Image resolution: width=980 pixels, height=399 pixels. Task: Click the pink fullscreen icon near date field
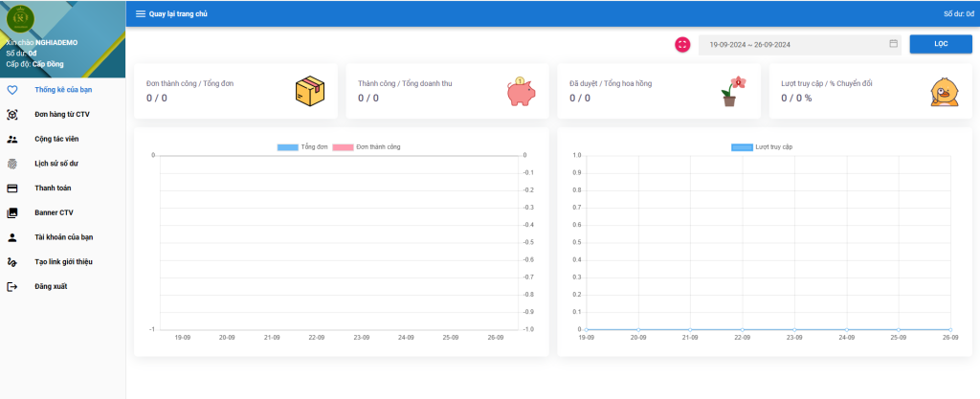coord(682,44)
